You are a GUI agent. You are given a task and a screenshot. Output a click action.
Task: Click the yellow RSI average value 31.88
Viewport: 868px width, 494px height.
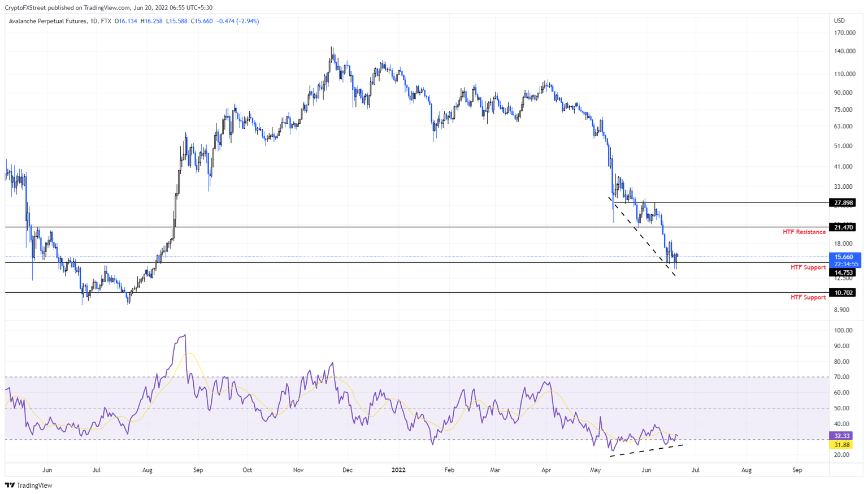click(841, 445)
